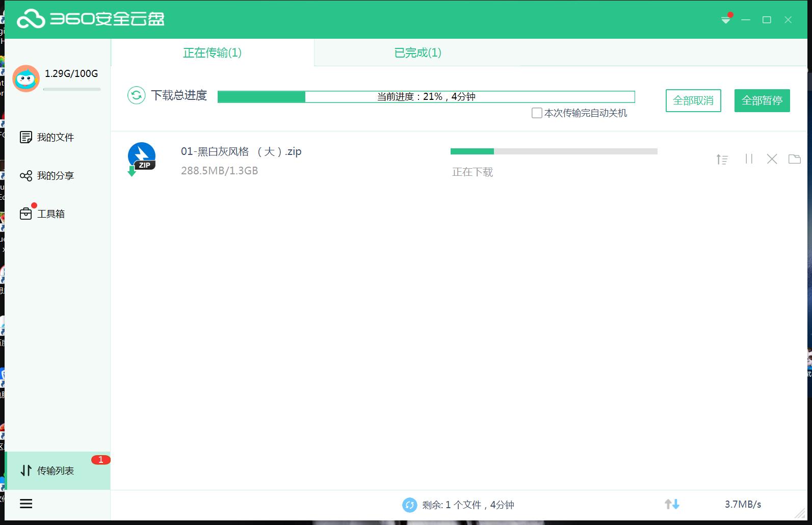Select the 正在传输(1) tab
The width and height of the screenshot is (812, 525).
click(212, 52)
